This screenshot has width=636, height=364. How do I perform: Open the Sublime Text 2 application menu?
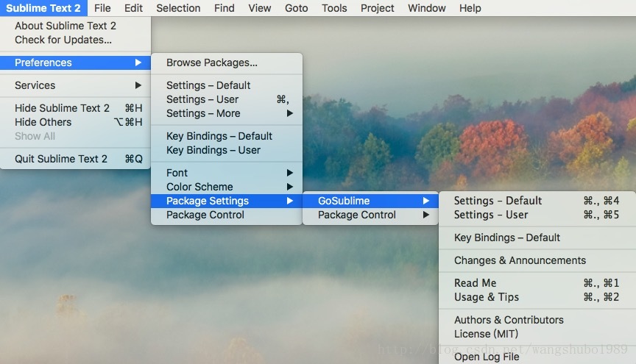[x=43, y=8]
